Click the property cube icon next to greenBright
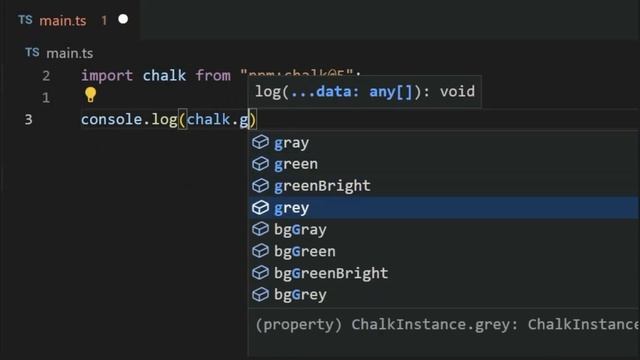Screen dimensions: 640x360 tap(260, 185)
